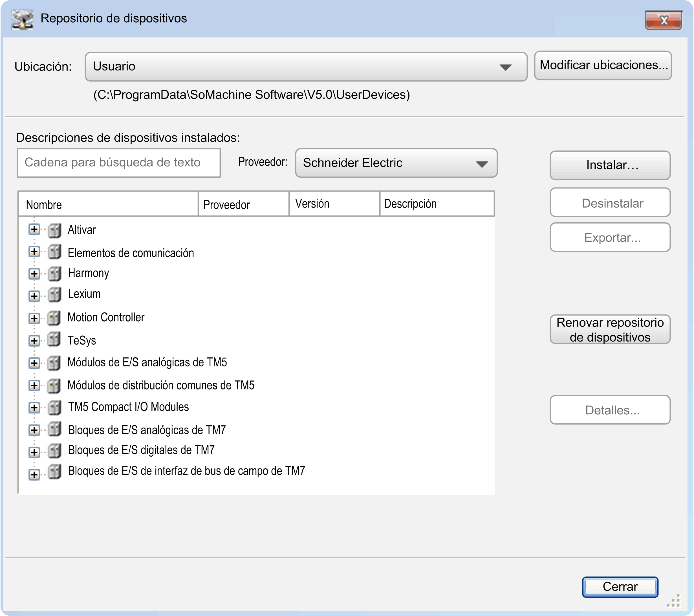Click the TeSys device folder icon
This screenshot has height=616, width=694.
[x=54, y=340]
